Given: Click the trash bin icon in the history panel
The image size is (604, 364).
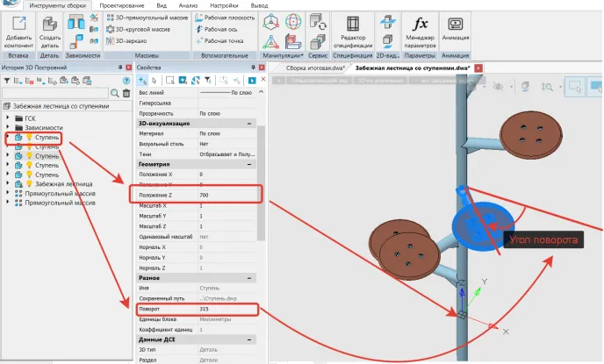Looking at the screenshot, I should coord(126,93).
